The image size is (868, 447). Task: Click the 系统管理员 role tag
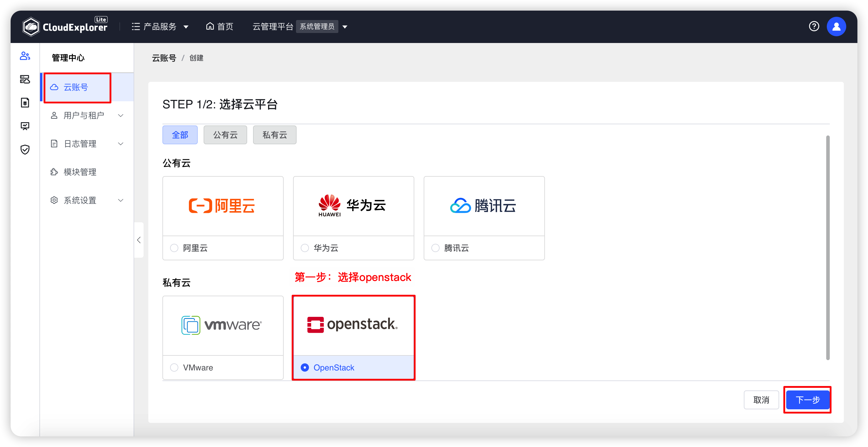click(x=317, y=26)
